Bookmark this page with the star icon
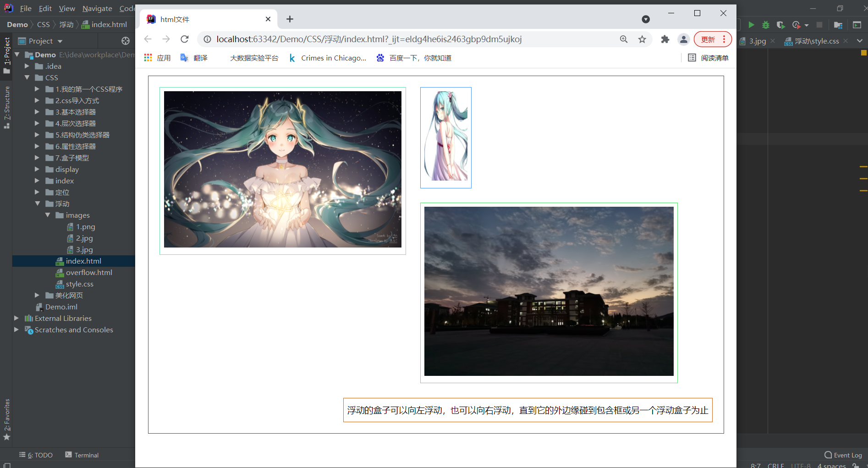Image resolution: width=868 pixels, height=468 pixels. (x=642, y=39)
